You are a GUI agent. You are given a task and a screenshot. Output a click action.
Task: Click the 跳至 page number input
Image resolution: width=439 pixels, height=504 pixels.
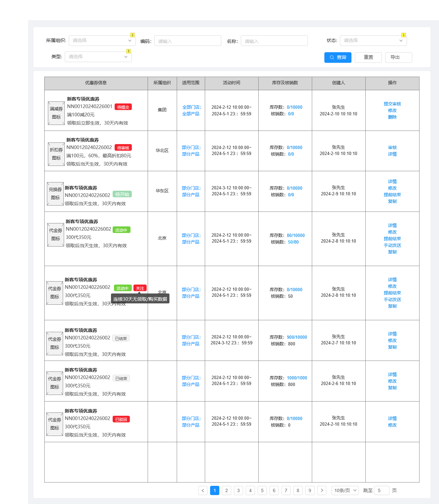(381, 490)
